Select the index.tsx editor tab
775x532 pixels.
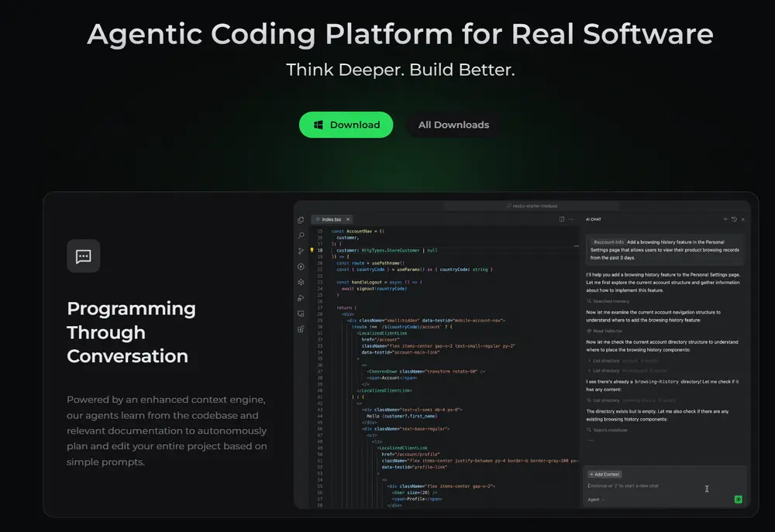point(330,220)
